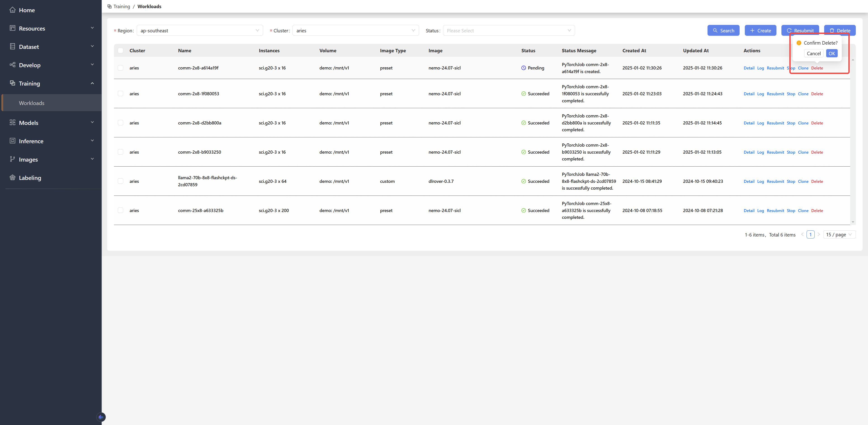The image size is (868, 425).
Task: Open Log for comm-2x8-1f080053
Action: [760, 94]
